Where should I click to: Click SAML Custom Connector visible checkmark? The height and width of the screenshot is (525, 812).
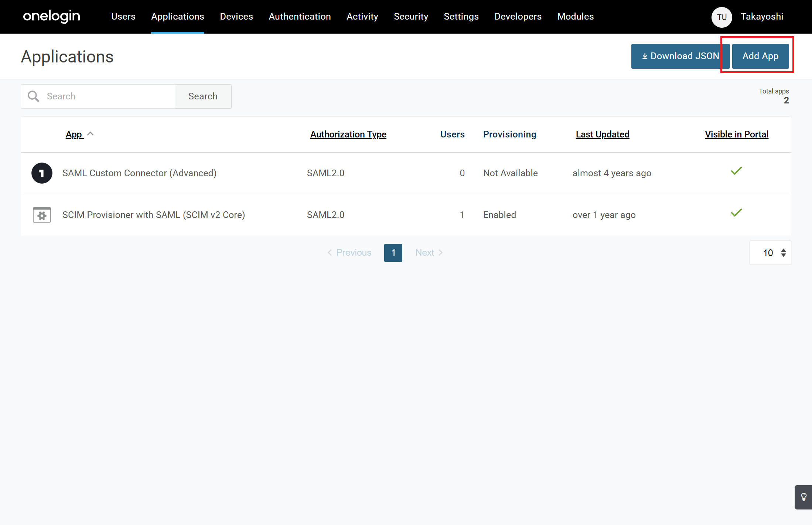(x=736, y=171)
